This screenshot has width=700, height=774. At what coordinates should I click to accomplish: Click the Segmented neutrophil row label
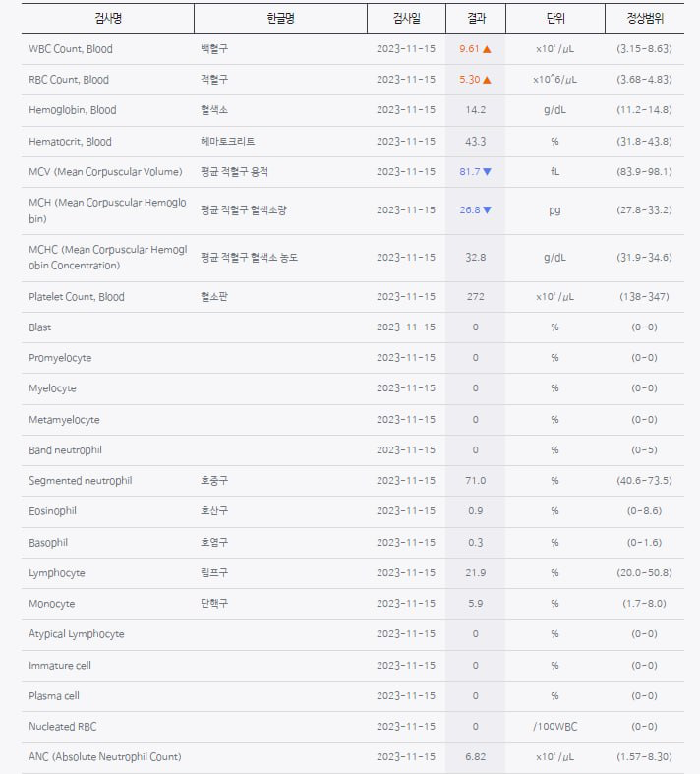[81, 480]
